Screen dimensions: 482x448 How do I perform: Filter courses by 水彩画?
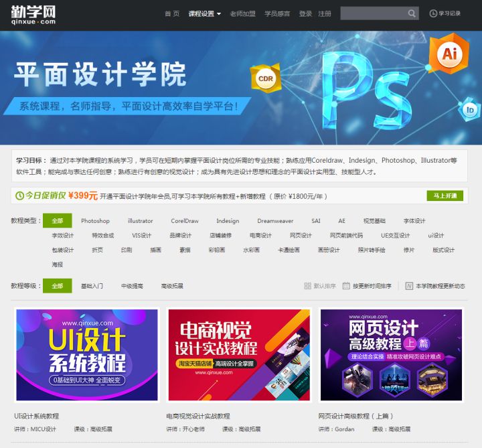pos(252,250)
